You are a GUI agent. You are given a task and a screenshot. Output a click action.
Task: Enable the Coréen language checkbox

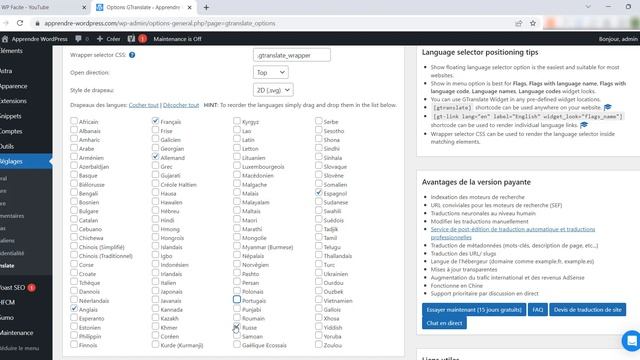[155, 336]
